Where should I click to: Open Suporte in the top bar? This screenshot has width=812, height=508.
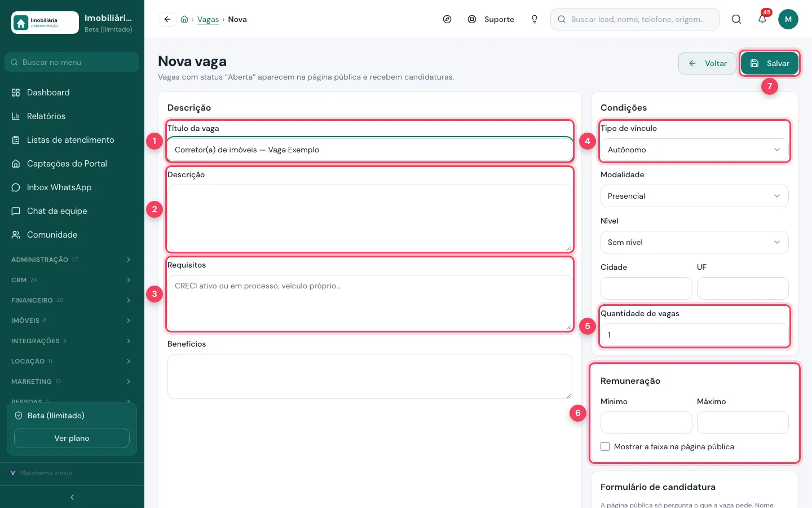tap(491, 19)
